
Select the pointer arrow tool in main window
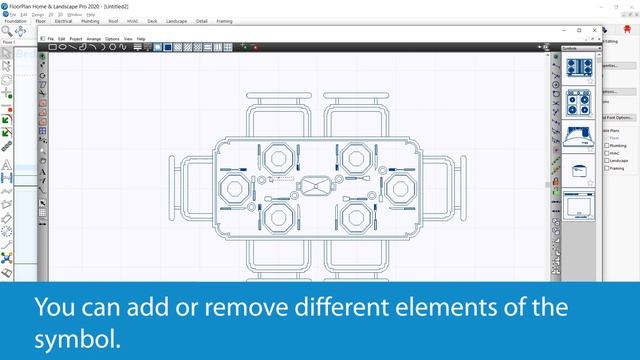[6, 53]
